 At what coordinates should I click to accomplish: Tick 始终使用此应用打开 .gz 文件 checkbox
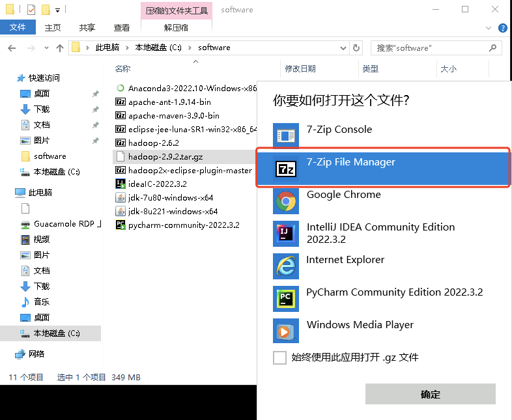coord(280,357)
